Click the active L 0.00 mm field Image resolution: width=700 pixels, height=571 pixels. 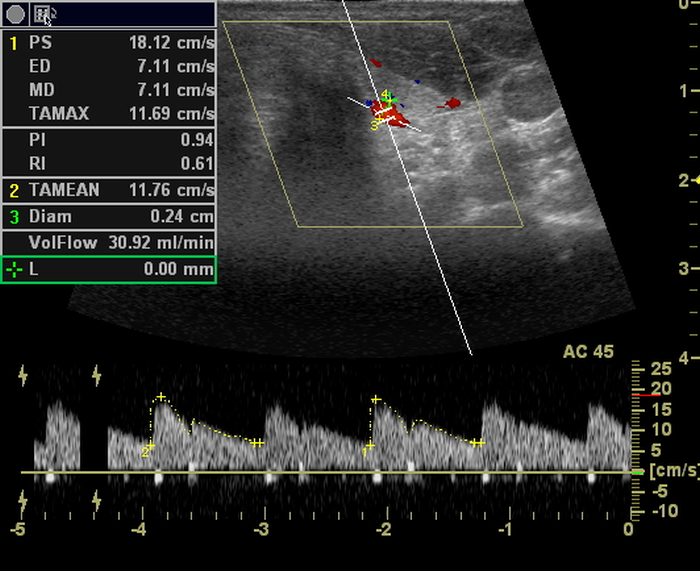(x=110, y=269)
